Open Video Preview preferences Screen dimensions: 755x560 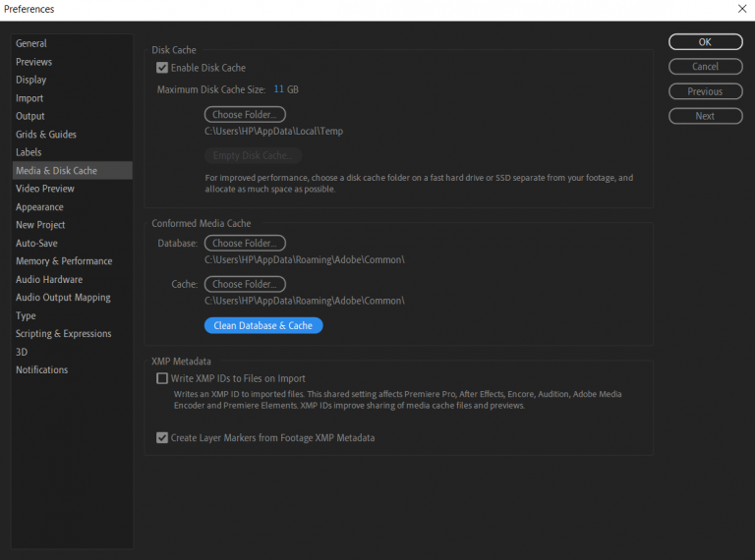click(45, 189)
